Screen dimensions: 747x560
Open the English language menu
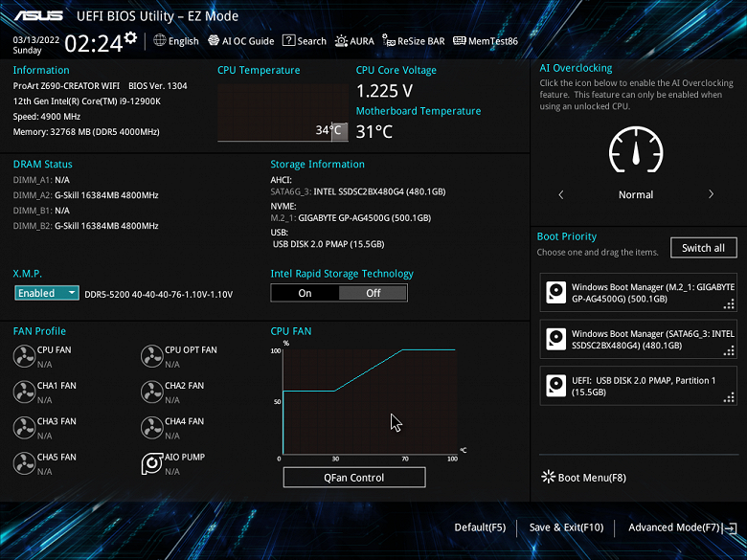point(176,41)
